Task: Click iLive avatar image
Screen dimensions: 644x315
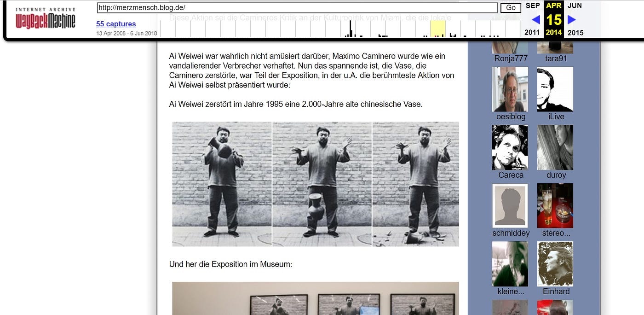Action: (555, 89)
